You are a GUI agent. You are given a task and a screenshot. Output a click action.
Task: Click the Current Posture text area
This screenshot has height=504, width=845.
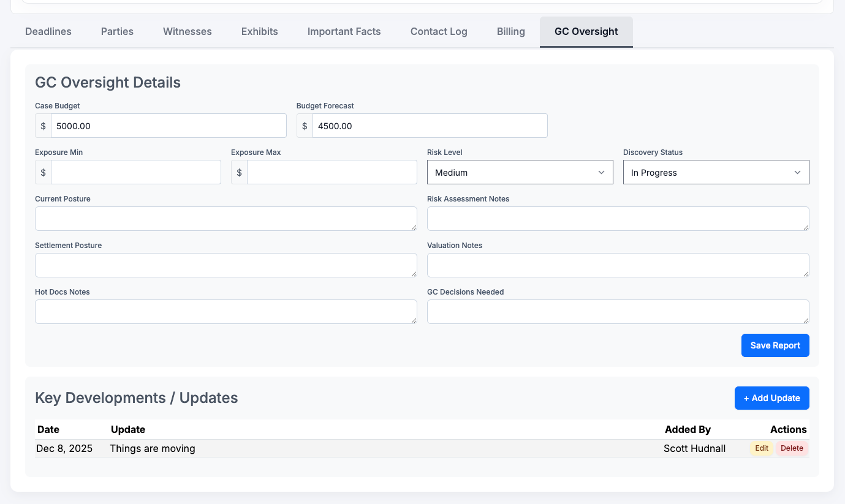[x=225, y=219]
